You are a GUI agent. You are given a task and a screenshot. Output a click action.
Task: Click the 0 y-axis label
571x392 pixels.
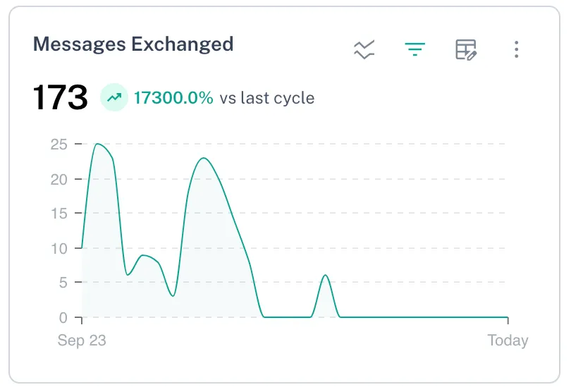click(62, 318)
